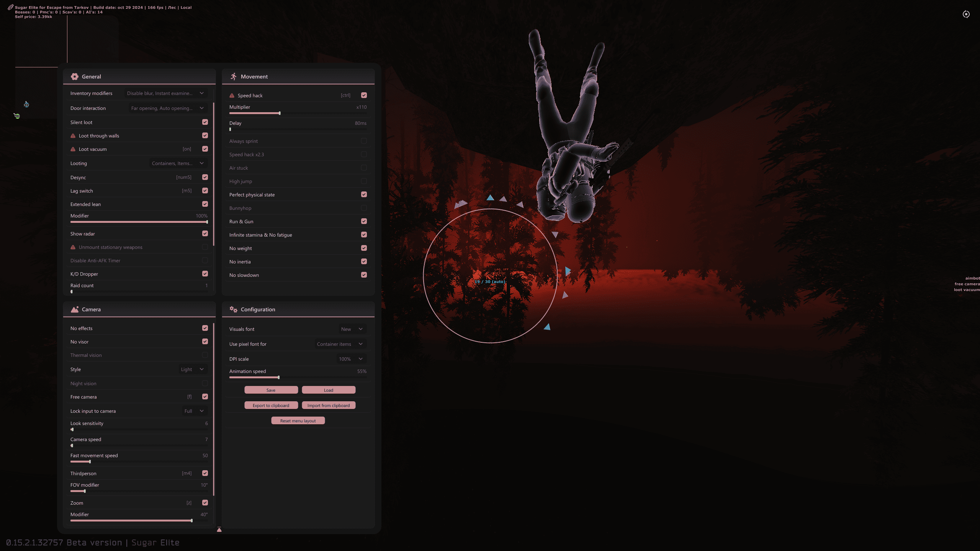
Task: Expand the DPI scale dropdown
Action: point(351,359)
